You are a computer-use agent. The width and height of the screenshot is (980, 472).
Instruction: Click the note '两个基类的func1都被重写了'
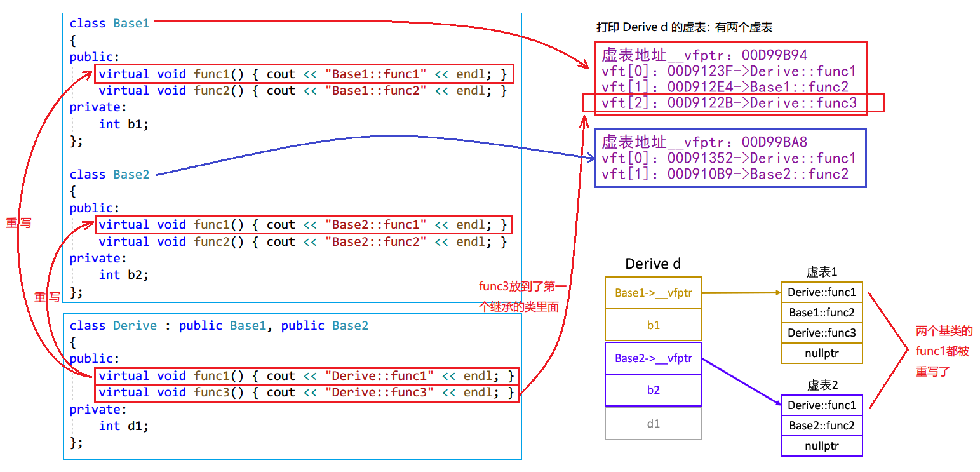944,351
